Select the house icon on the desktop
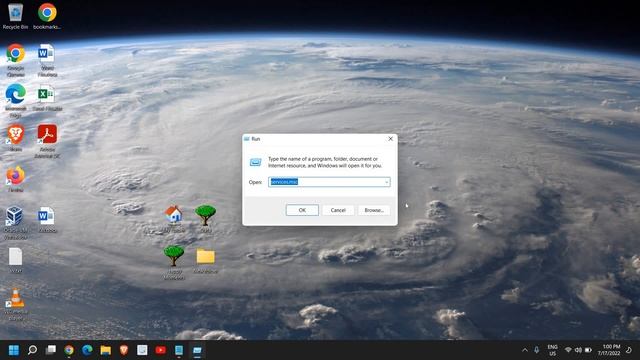The image size is (640, 360). tap(174, 219)
